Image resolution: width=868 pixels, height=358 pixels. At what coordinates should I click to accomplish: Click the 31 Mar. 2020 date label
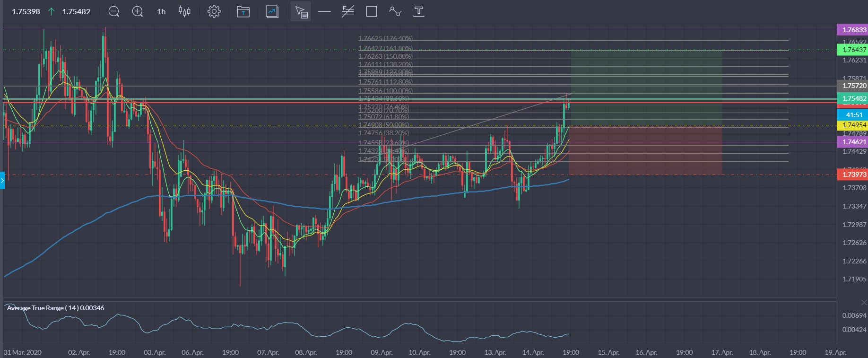click(x=22, y=352)
